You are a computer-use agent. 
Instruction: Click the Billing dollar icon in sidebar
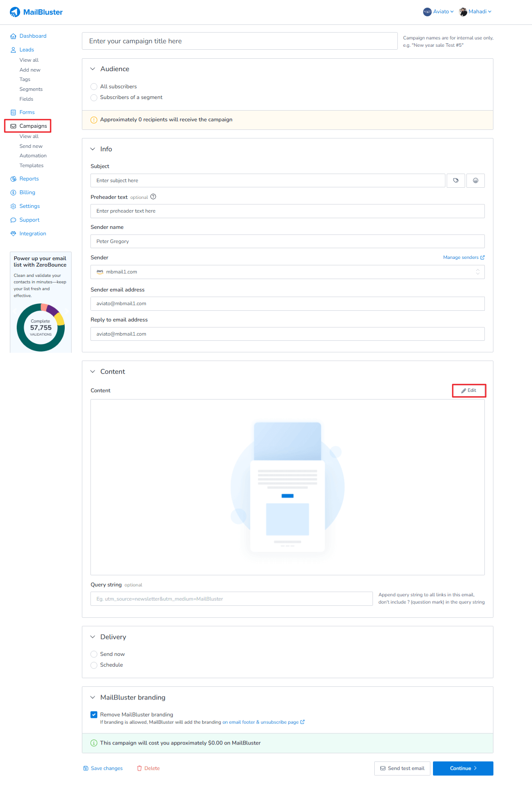pos(13,192)
